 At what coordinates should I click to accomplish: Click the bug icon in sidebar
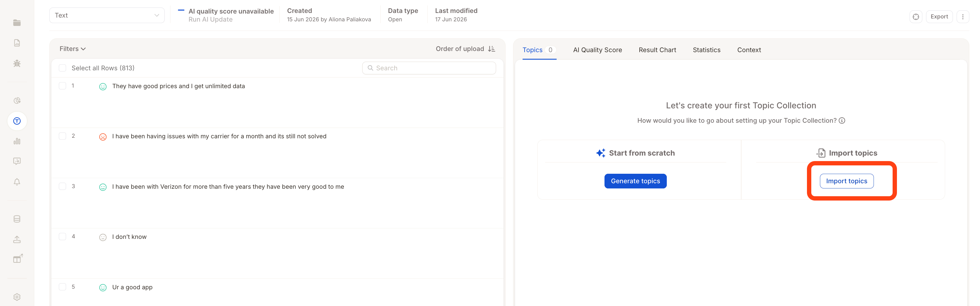tap(17, 63)
